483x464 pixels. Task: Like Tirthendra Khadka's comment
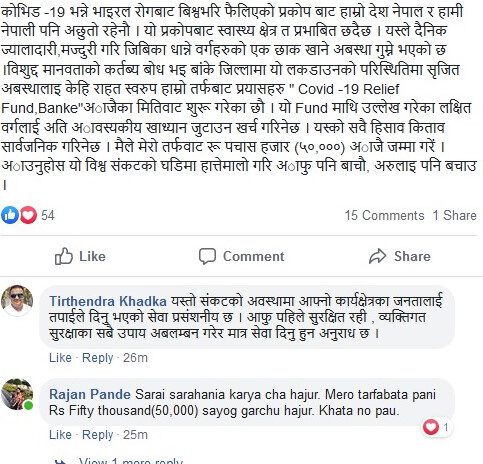point(60,358)
